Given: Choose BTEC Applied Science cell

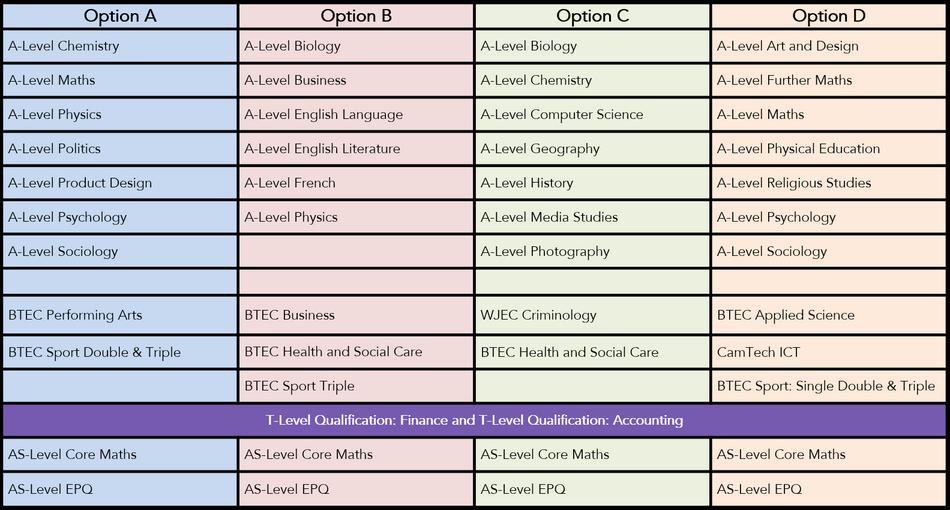Looking at the screenshot, I should tap(786, 315).
